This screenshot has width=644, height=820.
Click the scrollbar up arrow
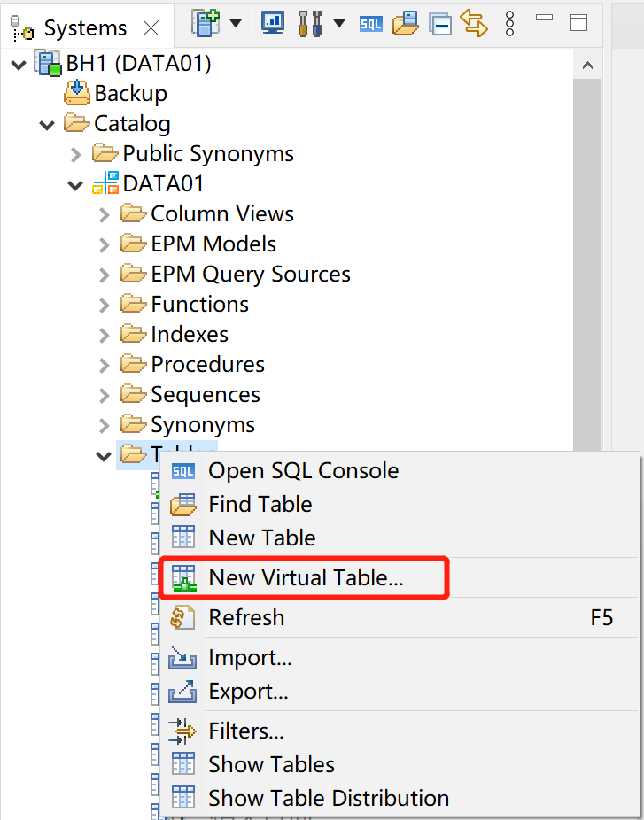(x=586, y=65)
